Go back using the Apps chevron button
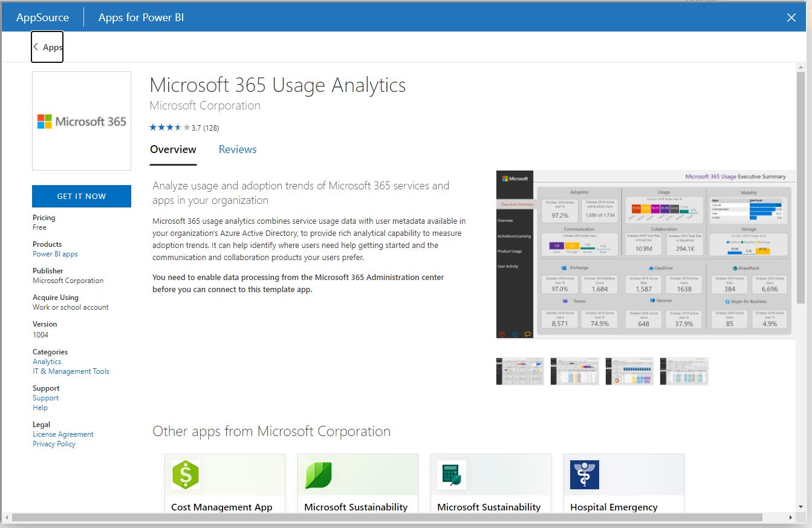This screenshot has width=812, height=528. [47, 47]
